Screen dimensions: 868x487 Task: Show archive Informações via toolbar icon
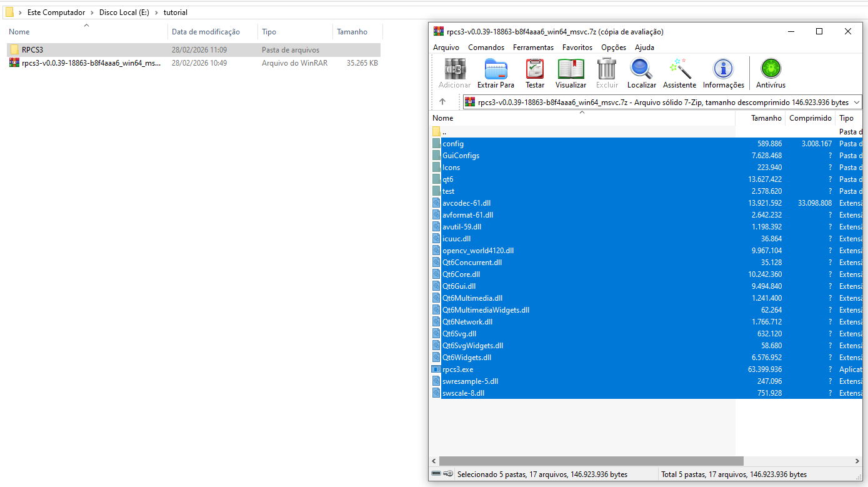point(724,73)
